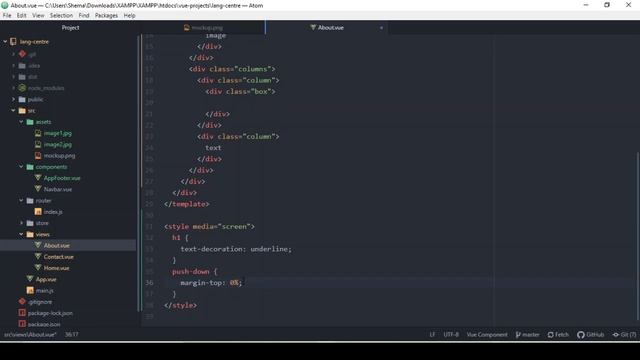Click the Navbar.vue Vue icon
This screenshot has height=360, width=640.
click(38, 189)
